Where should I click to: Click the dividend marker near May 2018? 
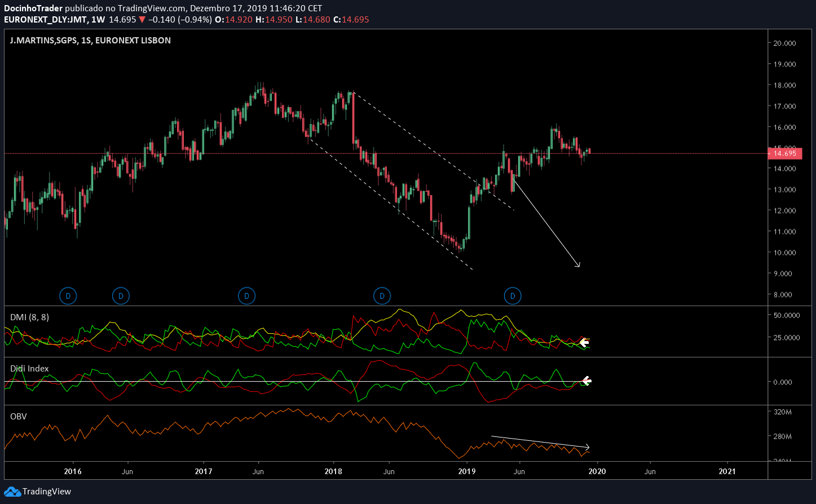[382, 295]
